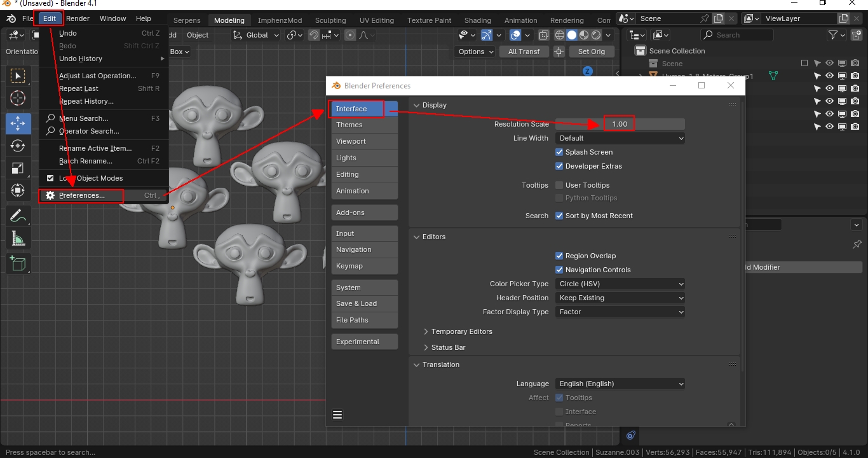Select the Cursor tool in the toolbar
Viewport: 868px width, 458px height.
coord(18,99)
